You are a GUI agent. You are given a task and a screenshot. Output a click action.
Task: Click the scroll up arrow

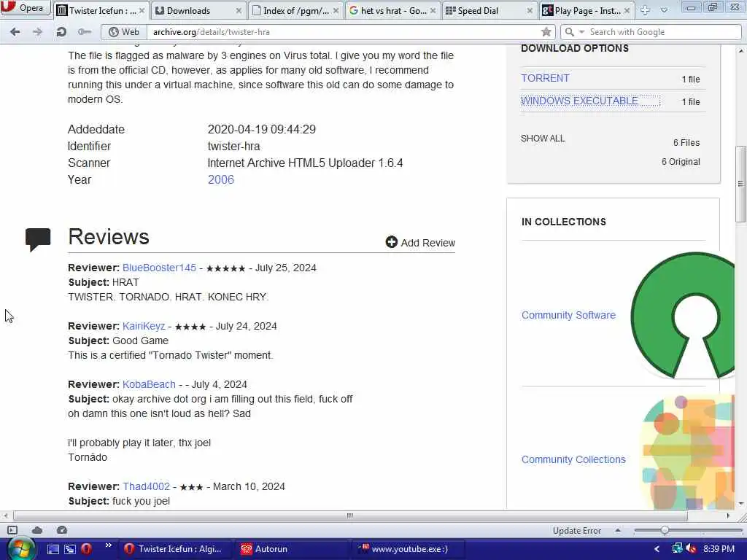point(741,50)
